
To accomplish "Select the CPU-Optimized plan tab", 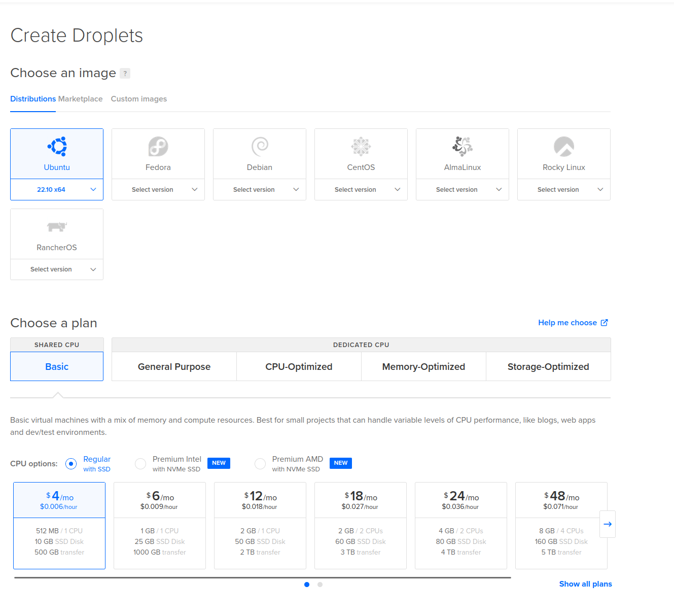I will click(299, 366).
